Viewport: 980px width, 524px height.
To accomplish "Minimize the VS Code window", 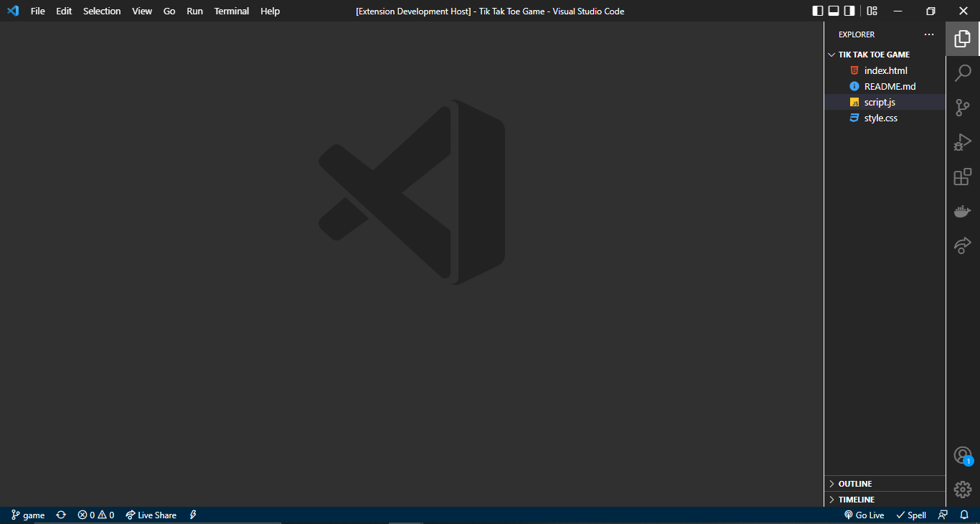I will [x=897, y=11].
